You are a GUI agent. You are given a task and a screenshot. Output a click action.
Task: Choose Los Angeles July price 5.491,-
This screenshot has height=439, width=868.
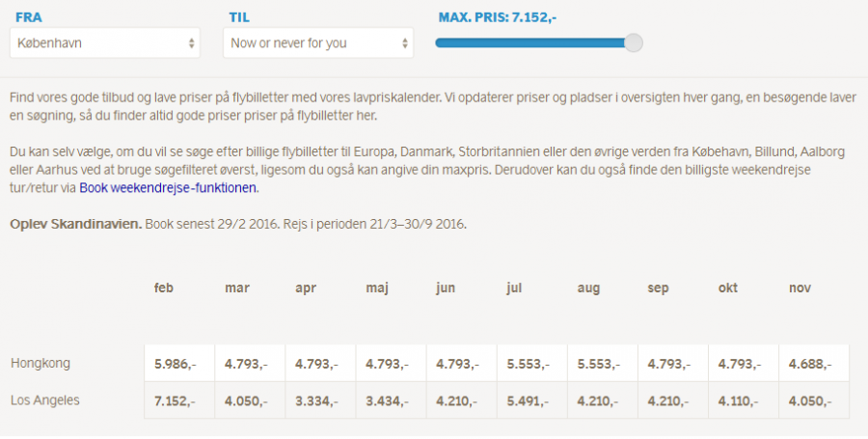coord(528,400)
